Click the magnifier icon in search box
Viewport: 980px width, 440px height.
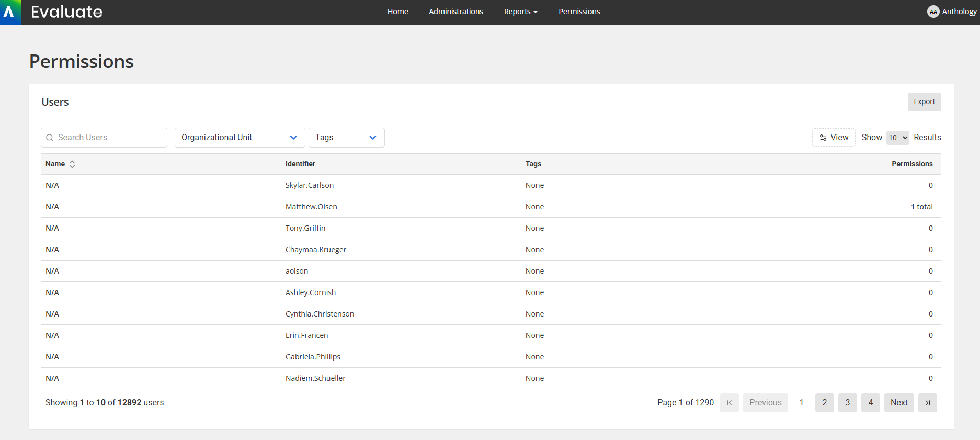(x=50, y=138)
